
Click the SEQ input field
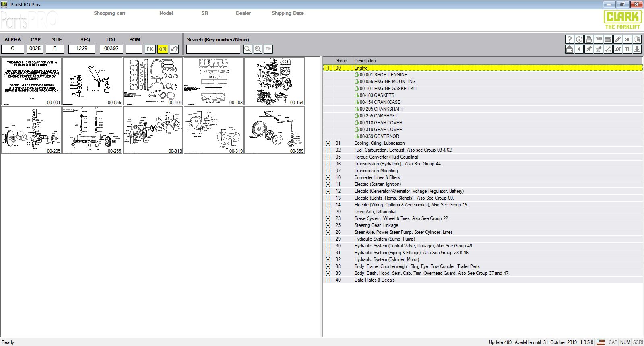pos(82,49)
